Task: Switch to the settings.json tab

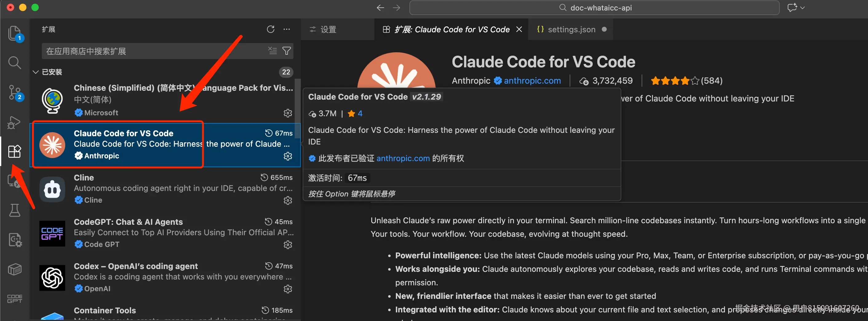Action: 571,29
